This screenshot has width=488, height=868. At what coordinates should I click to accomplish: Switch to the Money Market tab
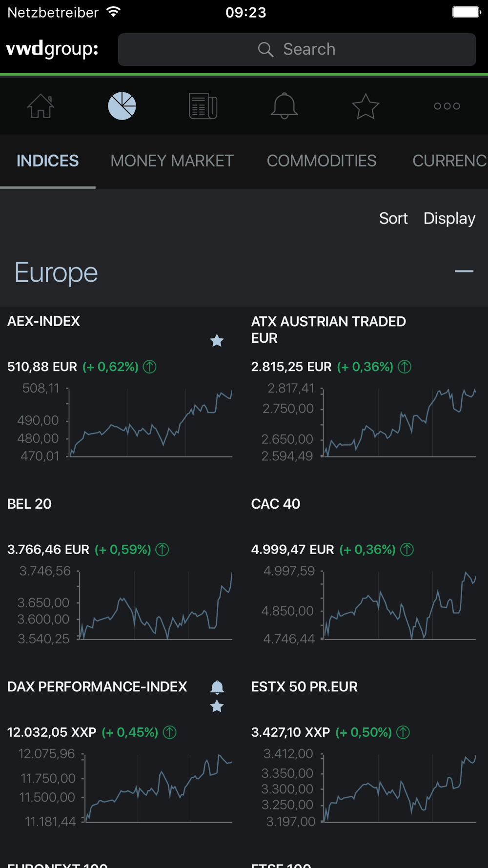pos(172,161)
